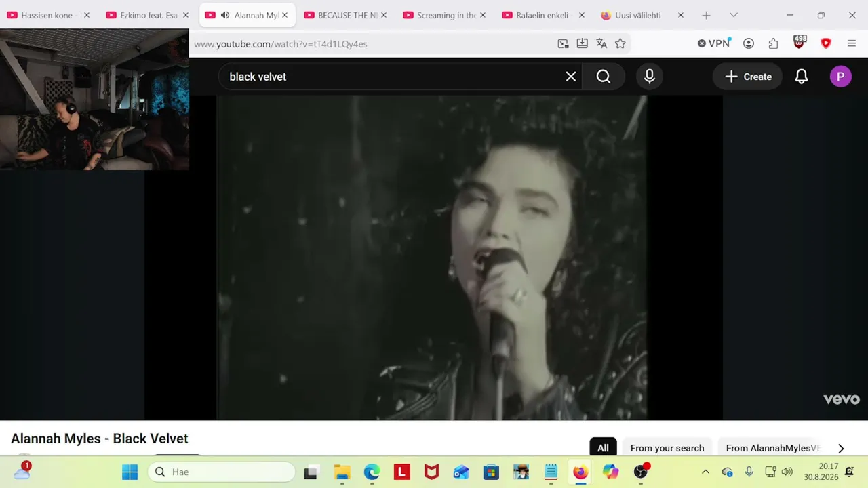Open picture-in-picture from the address bar
Image resolution: width=868 pixels, height=488 pixels.
coord(563,43)
